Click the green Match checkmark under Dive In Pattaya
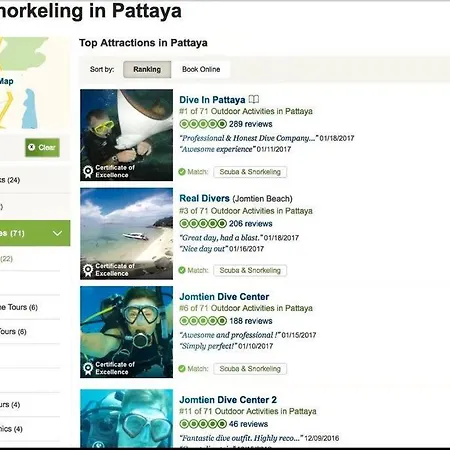Viewport: 450px width, 450px height. click(x=182, y=172)
